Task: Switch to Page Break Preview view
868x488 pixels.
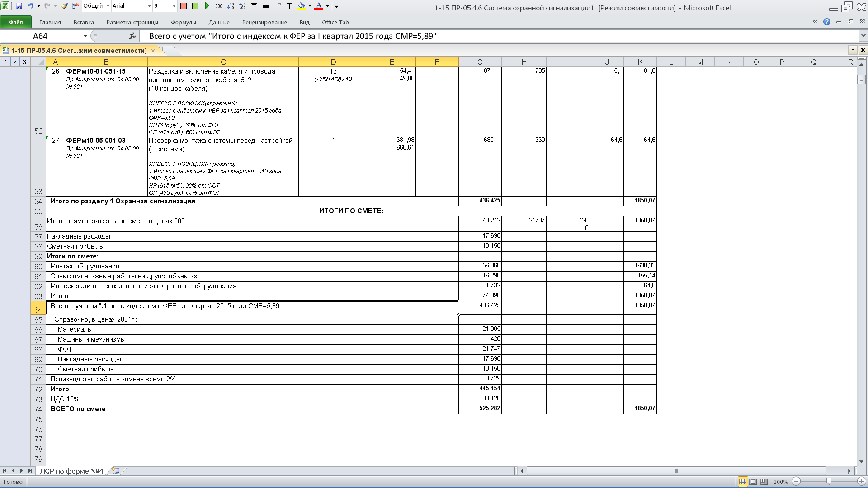Action: [764, 482]
